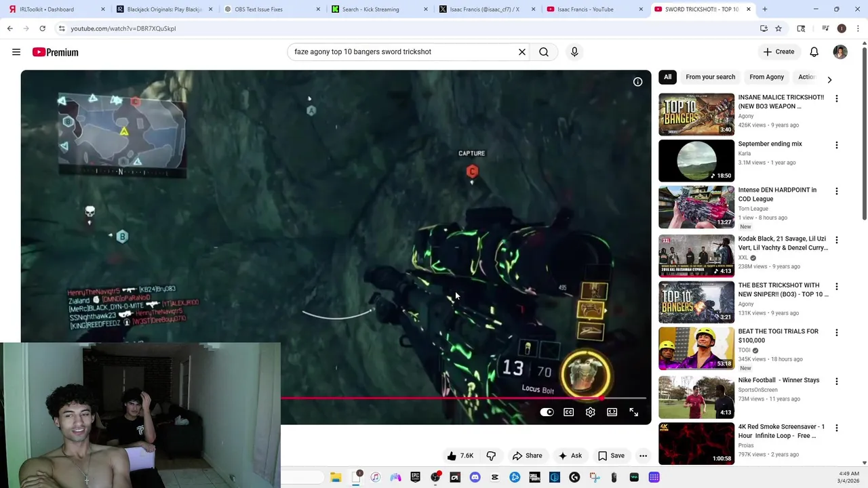This screenshot has height=488, width=868.
Task: Open options for 4K Red Smoke Screensaver
Action: [x=836, y=428]
